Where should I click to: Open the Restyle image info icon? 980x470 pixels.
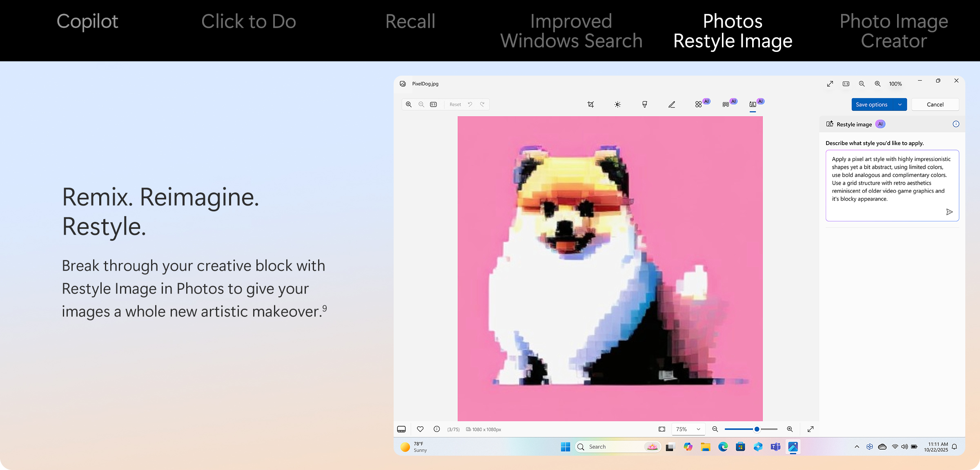click(956, 124)
